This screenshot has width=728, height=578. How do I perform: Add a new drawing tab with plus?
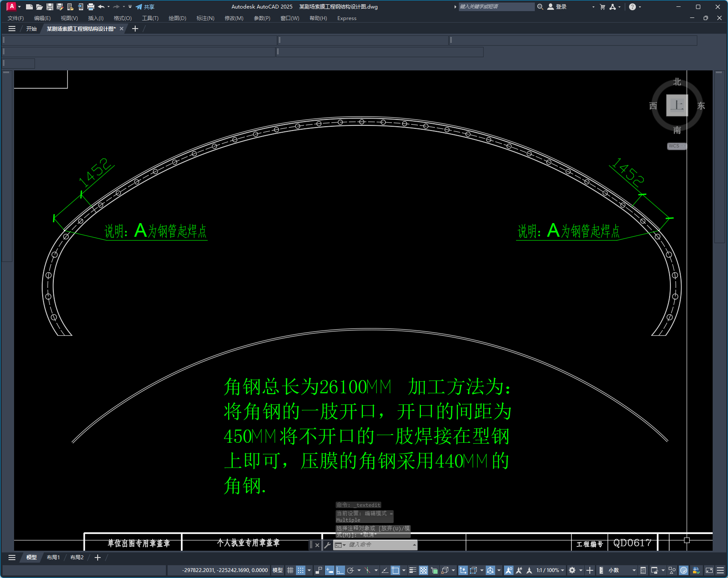[135, 29]
